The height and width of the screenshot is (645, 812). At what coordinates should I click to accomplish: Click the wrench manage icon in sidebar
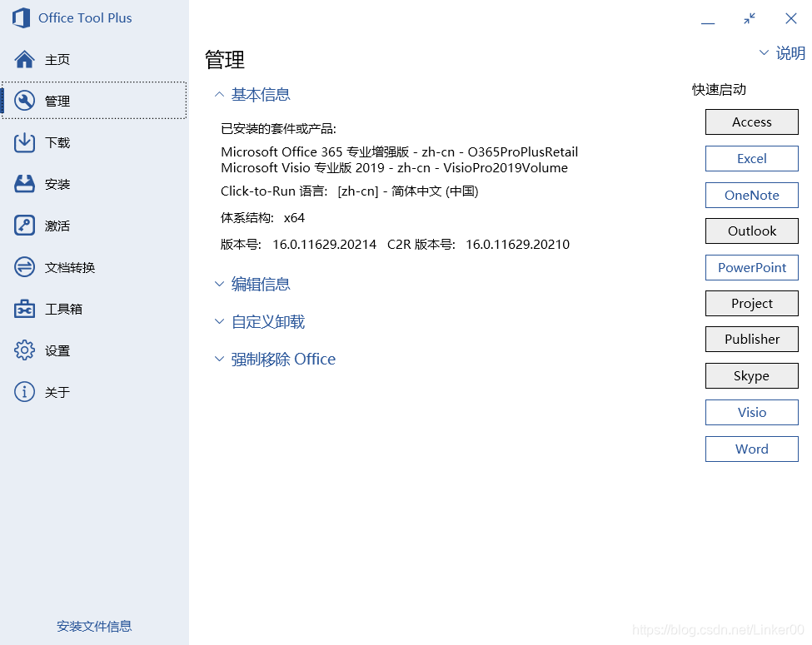pyautogui.click(x=24, y=101)
